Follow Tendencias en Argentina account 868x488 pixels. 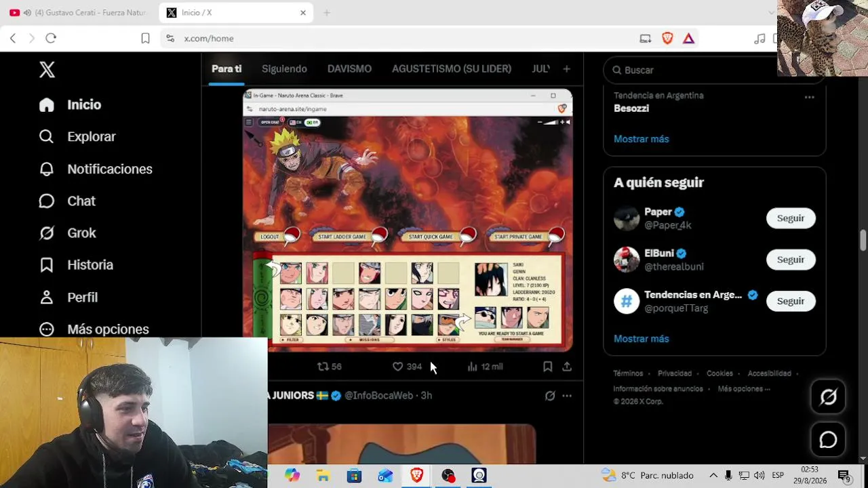point(791,301)
